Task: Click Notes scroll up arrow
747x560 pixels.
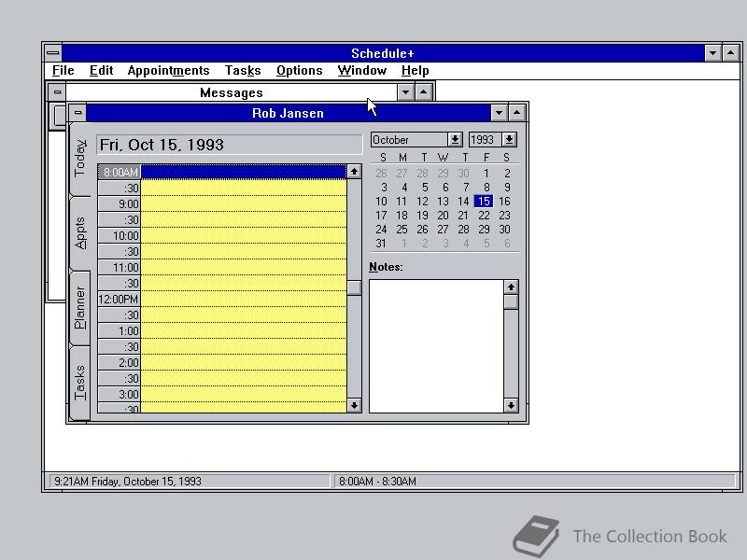Action: pyautogui.click(x=511, y=287)
